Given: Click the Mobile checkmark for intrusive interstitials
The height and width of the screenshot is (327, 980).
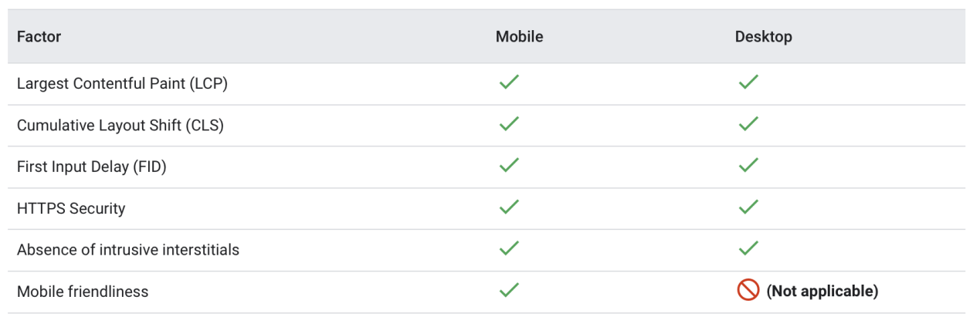Looking at the screenshot, I should [508, 249].
